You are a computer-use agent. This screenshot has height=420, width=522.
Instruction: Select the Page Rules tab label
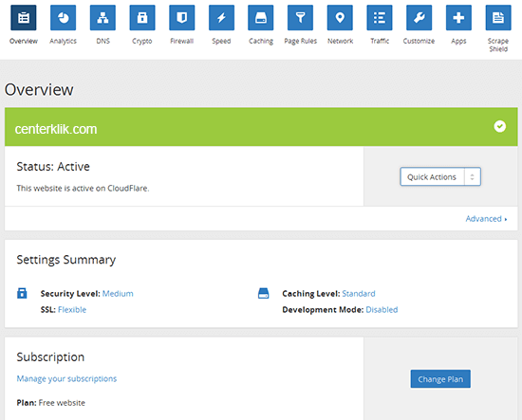point(300,41)
